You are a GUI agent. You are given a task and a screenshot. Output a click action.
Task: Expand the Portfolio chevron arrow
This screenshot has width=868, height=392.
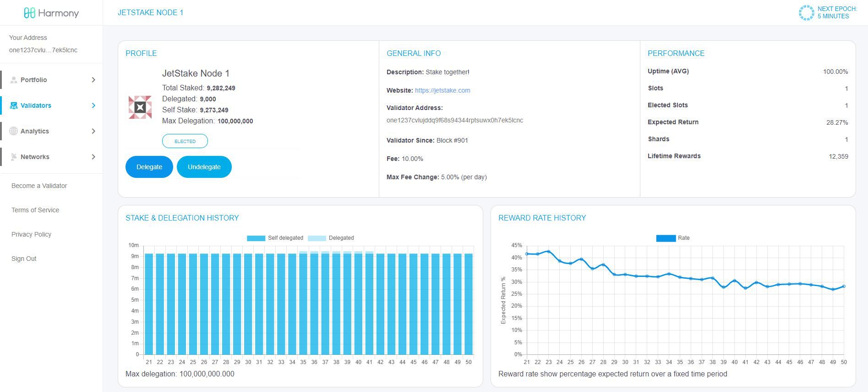pos(93,80)
